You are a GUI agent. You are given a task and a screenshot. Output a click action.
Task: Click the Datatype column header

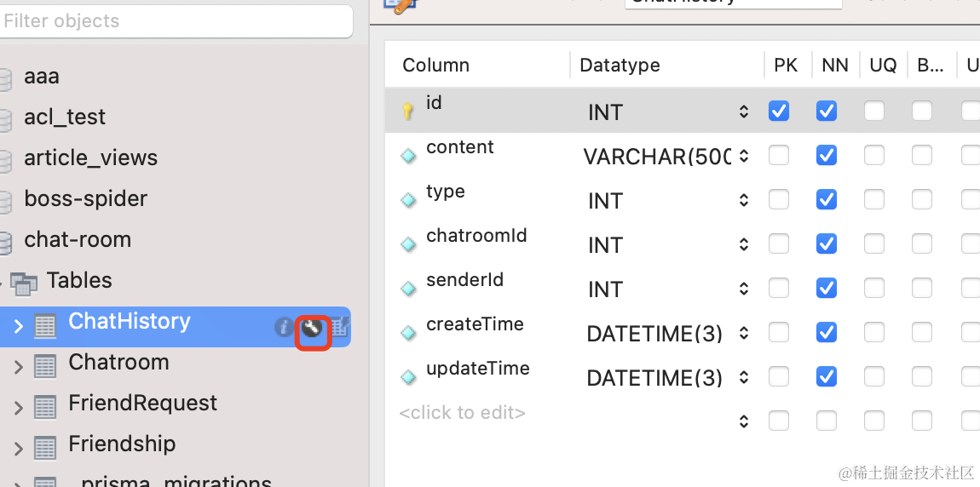point(620,66)
